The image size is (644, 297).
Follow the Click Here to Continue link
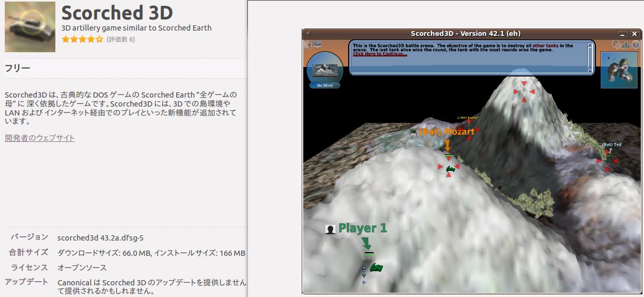tap(380, 54)
